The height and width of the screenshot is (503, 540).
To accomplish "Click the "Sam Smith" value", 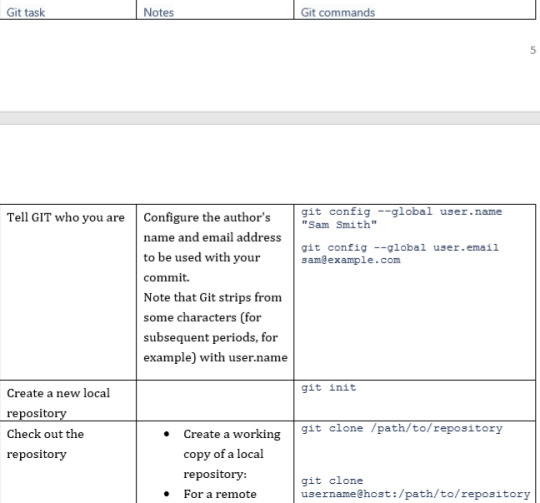I will coord(339,224).
